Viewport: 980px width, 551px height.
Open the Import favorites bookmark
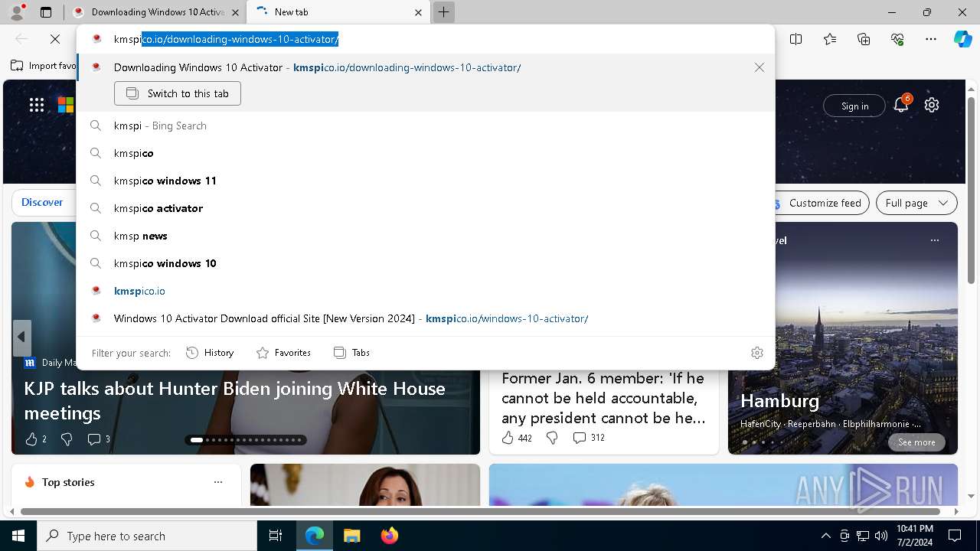point(44,66)
